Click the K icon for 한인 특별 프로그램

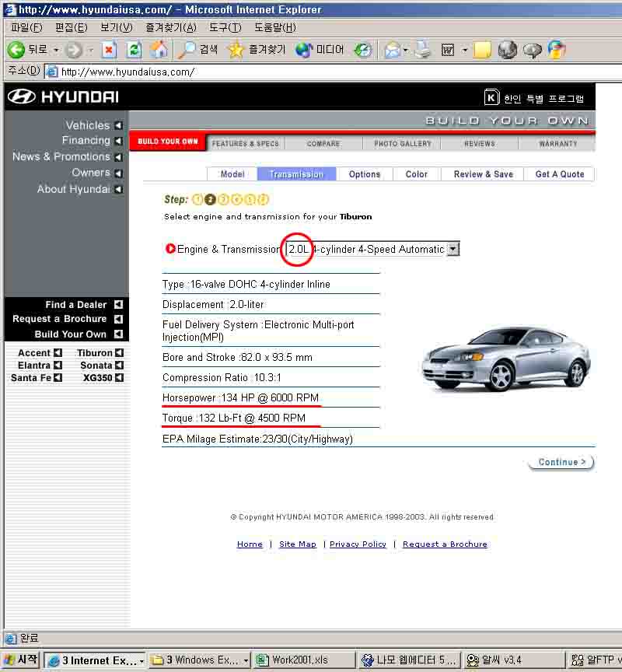(491, 98)
